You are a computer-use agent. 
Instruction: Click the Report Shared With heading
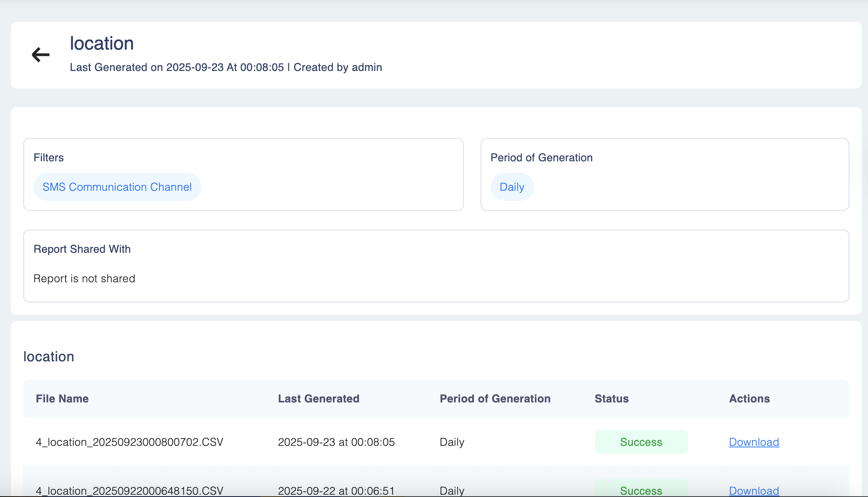pos(82,249)
